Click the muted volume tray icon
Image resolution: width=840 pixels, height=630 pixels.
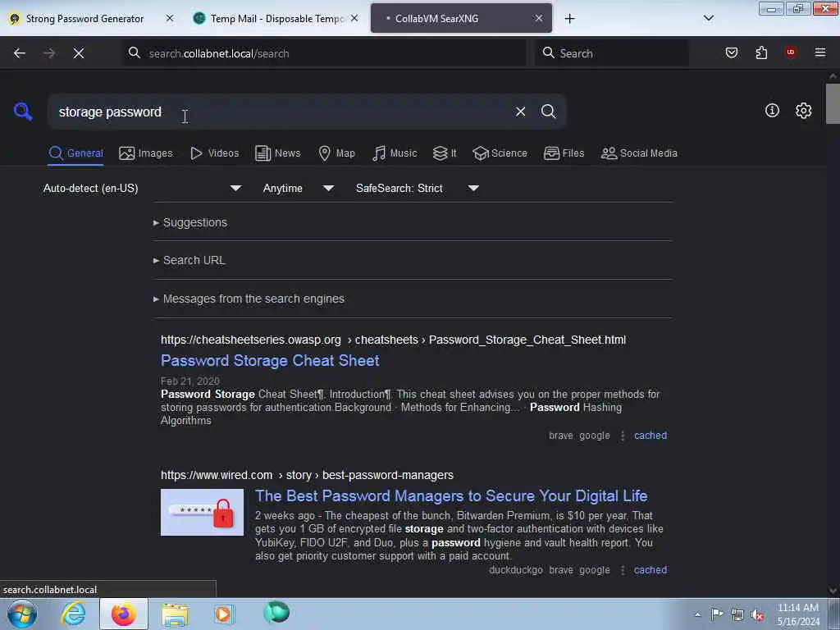(x=757, y=614)
